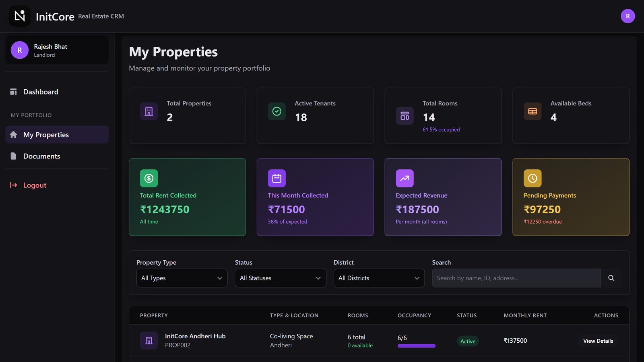644x362 pixels.
Task: Click the ₹137500 monthly rent value
Action: [515, 341]
